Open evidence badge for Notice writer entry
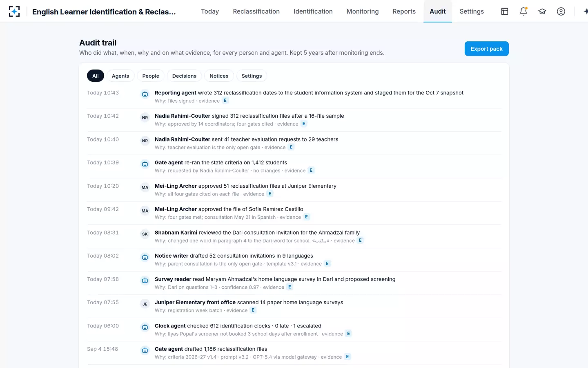Viewport: 588px width, 368px height. coord(327,264)
